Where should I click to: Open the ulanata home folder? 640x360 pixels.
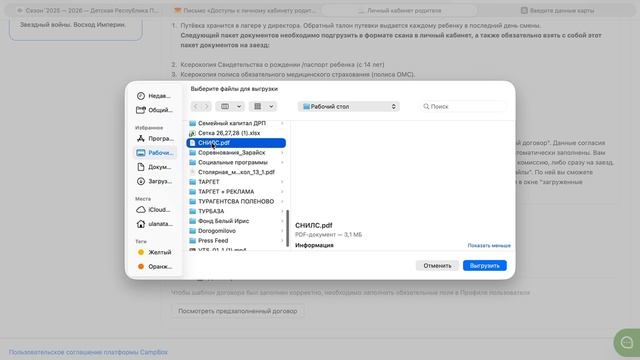[154, 224]
